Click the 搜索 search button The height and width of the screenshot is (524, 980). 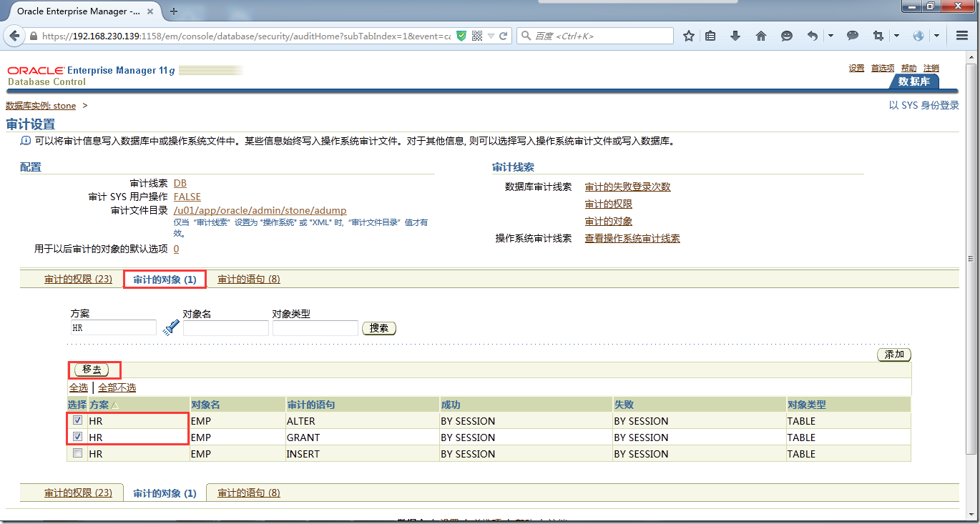click(x=379, y=328)
